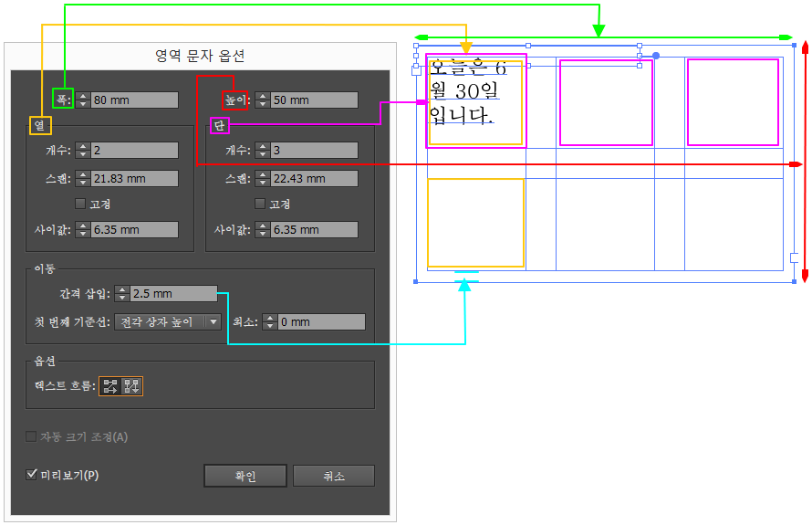This screenshot has height=525, width=812.
Task: Click the 간격 삽입 field showing 2.5 mm
Action: point(172,294)
